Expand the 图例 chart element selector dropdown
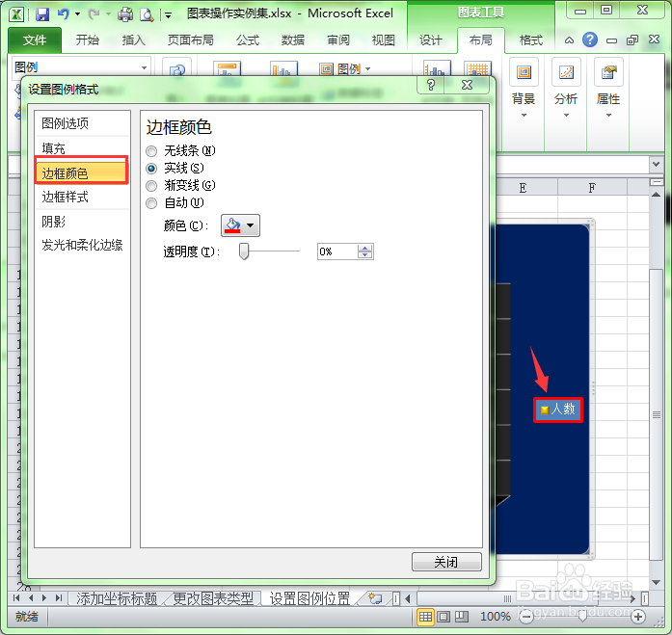This screenshot has width=672, height=635. point(144,67)
